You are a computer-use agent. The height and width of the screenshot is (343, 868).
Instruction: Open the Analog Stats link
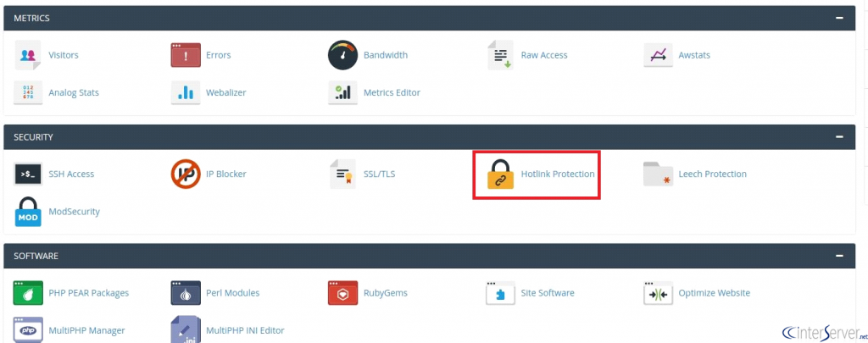point(74,93)
